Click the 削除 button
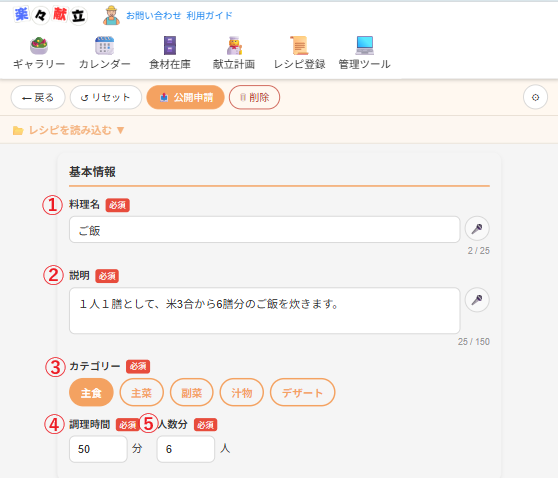558x478 pixels. (x=254, y=97)
